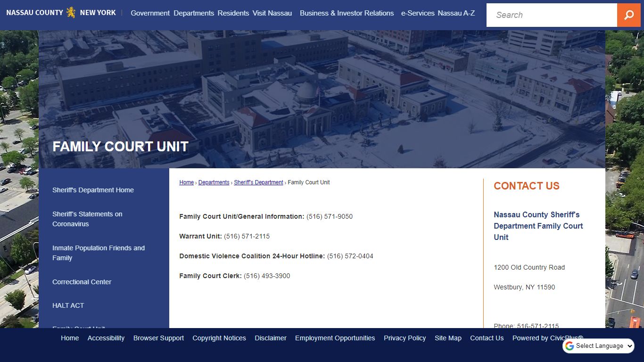Open footer Browser Support link

158,338
